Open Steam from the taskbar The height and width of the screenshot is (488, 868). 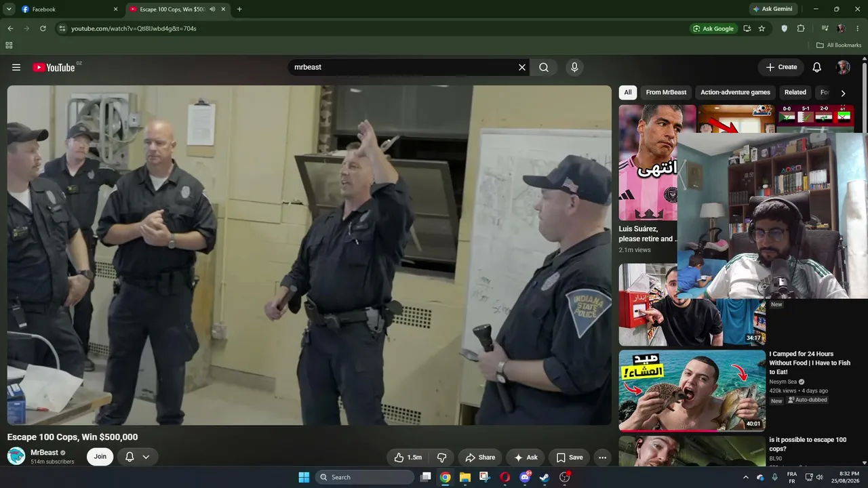coord(545,477)
